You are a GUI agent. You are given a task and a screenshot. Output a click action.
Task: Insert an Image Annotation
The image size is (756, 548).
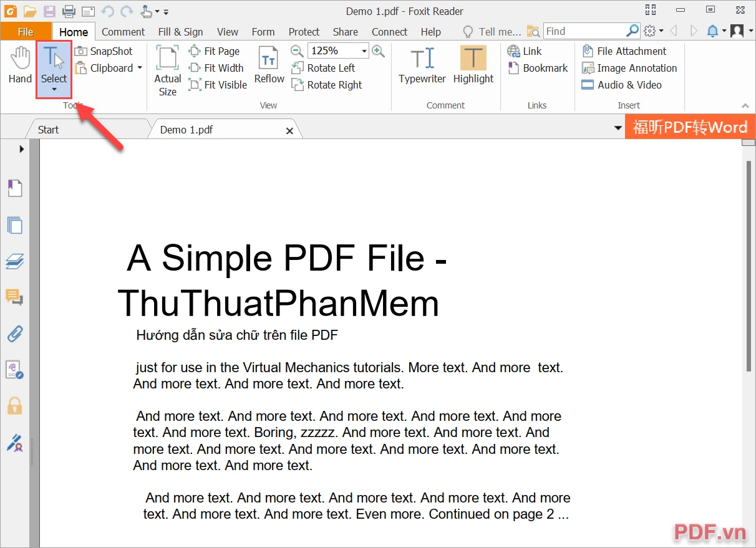pyautogui.click(x=629, y=68)
